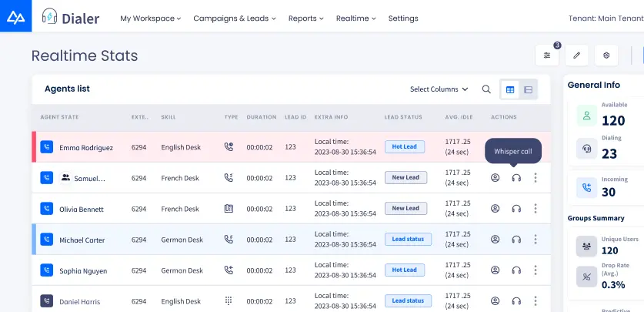
Task: Open the Reports dropdown menu
Action: [x=306, y=18]
